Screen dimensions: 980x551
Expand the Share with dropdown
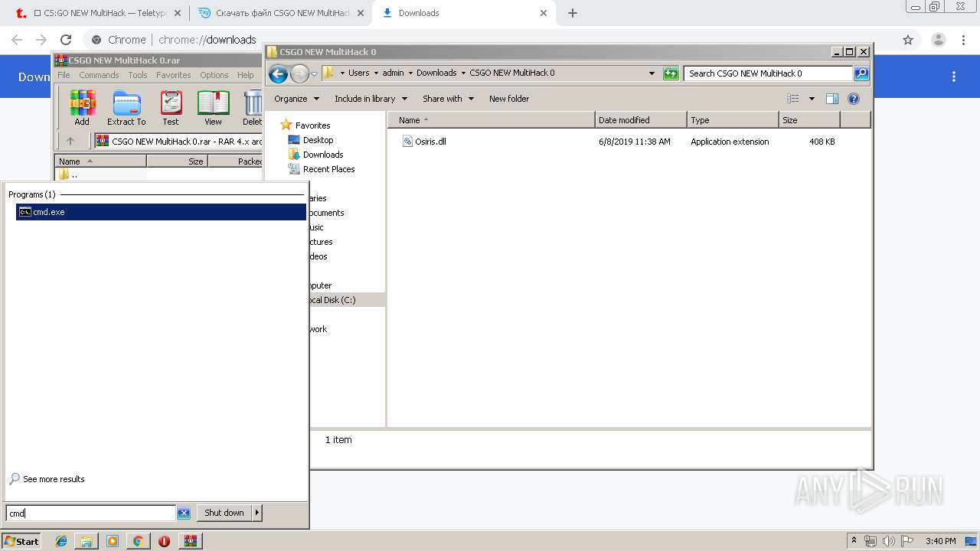471,99
